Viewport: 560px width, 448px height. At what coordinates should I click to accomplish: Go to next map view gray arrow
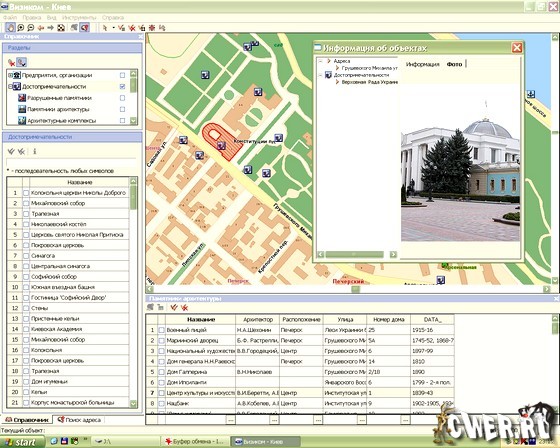click(51, 28)
